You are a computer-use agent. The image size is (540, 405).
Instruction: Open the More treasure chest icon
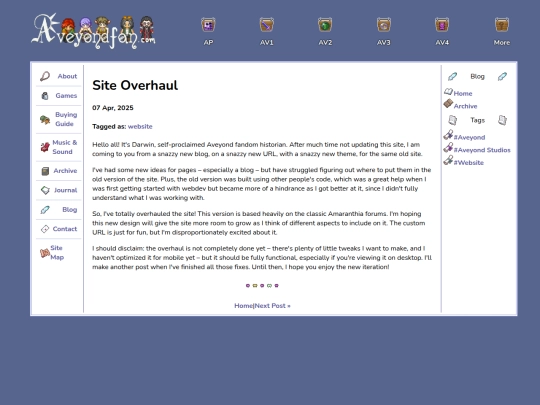point(502,25)
